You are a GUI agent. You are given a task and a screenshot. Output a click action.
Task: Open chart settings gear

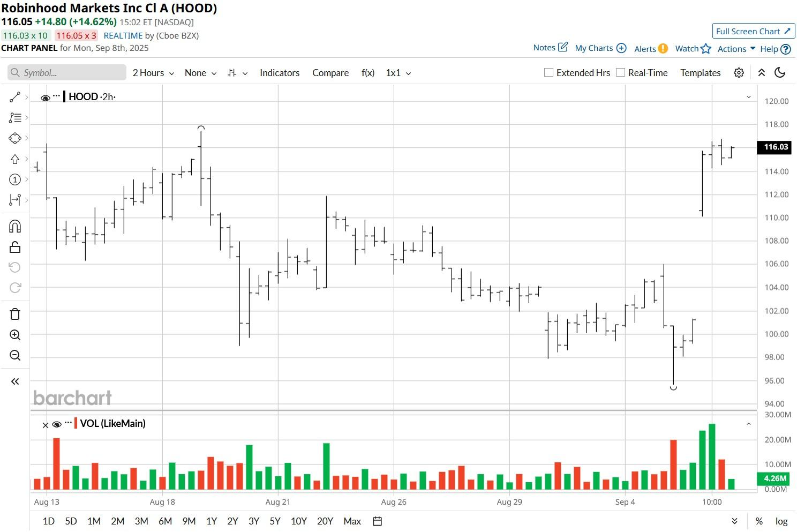[739, 73]
